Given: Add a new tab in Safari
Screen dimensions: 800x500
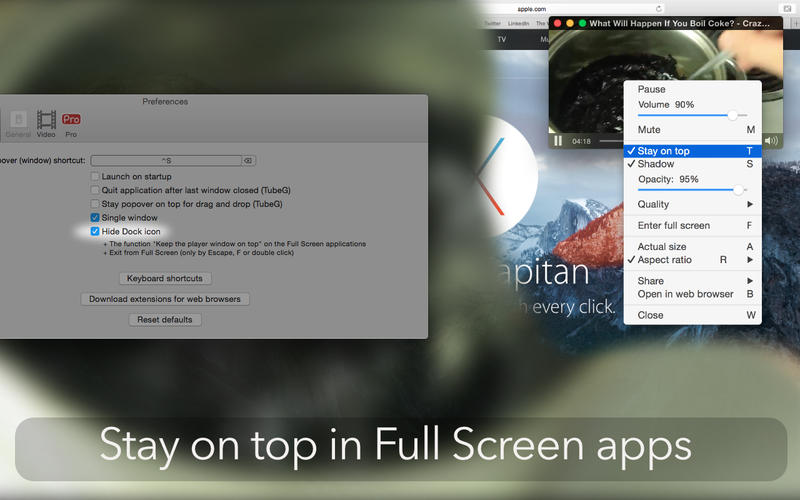Looking at the screenshot, I should [795, 23].
